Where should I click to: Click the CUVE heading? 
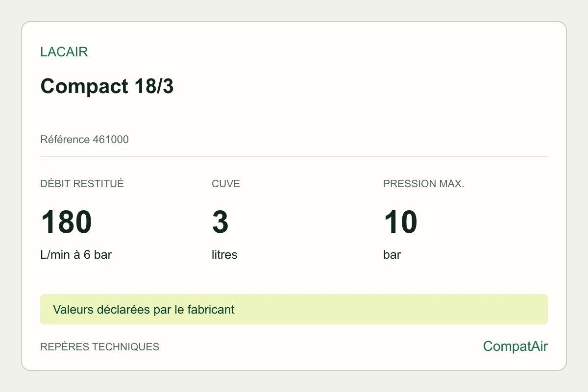coord(226,184)
